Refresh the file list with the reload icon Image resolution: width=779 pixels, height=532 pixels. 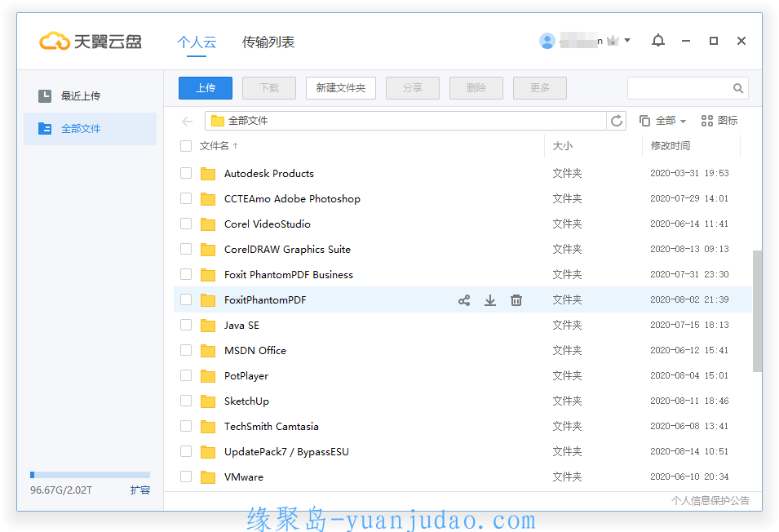coord(617,121)
